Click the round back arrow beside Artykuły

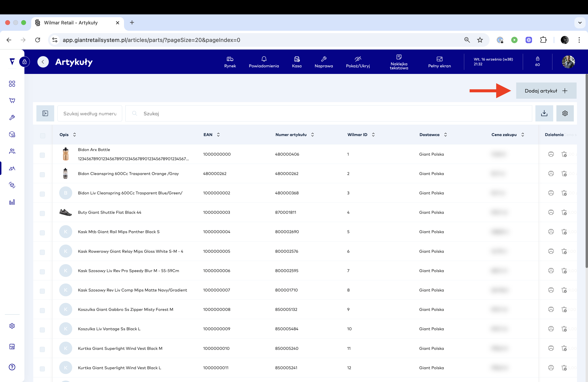[x=43, y=62]
